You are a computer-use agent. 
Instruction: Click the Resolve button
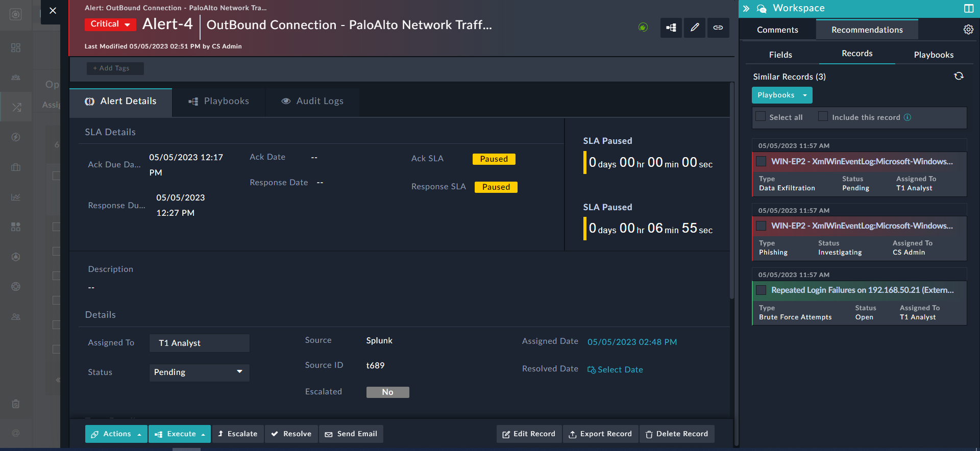click(291, 434)
